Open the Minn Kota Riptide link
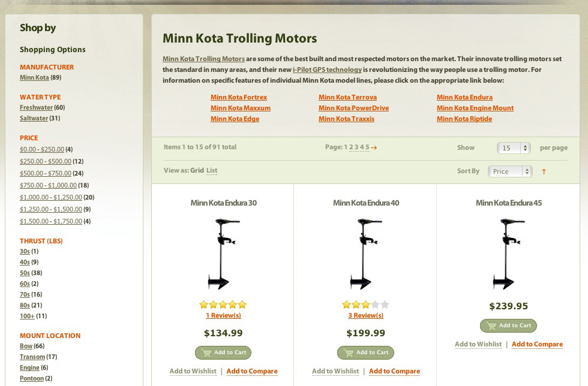Viewport: 588px width, 386px height. [x=464, y=119]
